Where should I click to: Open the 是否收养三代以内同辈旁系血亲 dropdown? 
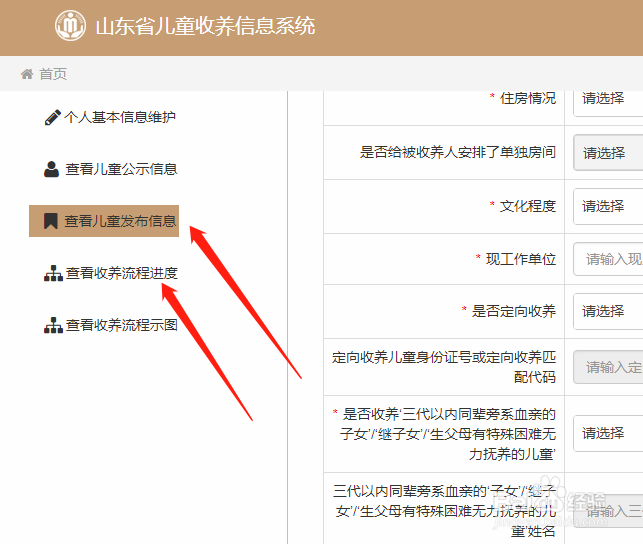coord(608,433)
